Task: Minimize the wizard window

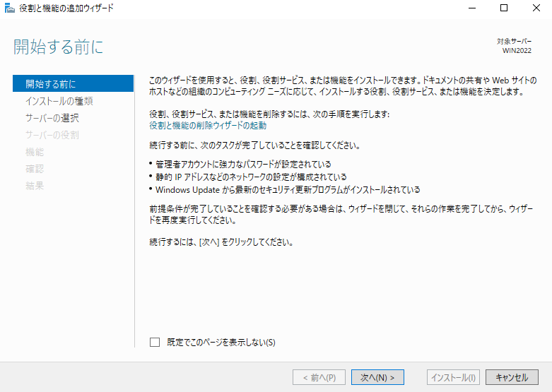Action: click(x=470, y=8)
